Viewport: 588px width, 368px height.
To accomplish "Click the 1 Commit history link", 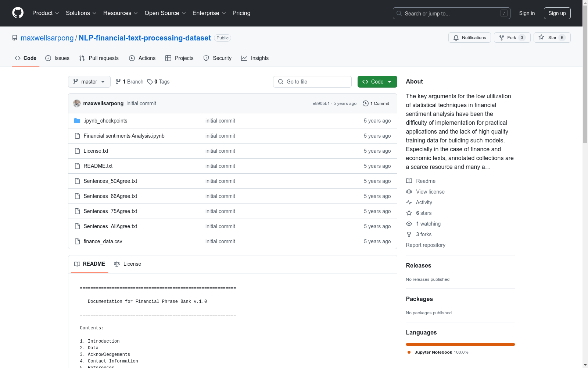I will point(376,103).
